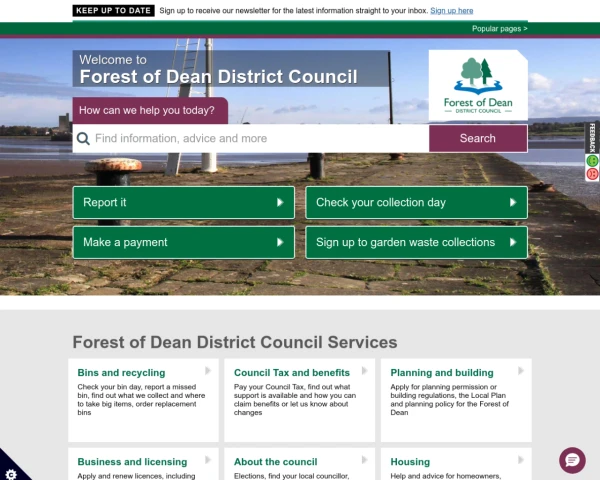Click arrow on About the council card
600x480 pixels.
(x=364, y=460)
